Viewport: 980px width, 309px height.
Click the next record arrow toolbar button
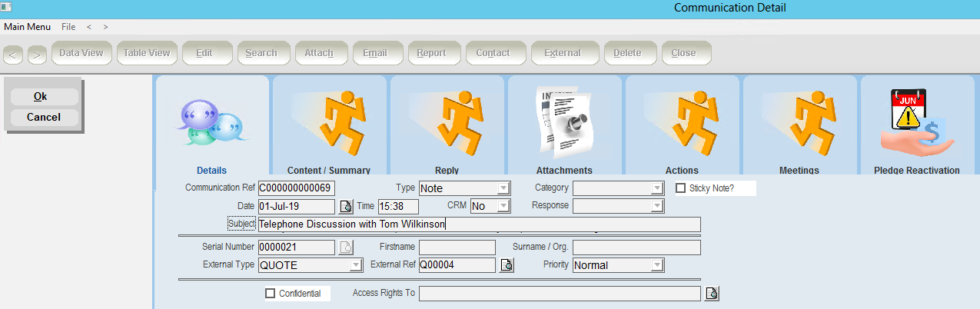37,55
